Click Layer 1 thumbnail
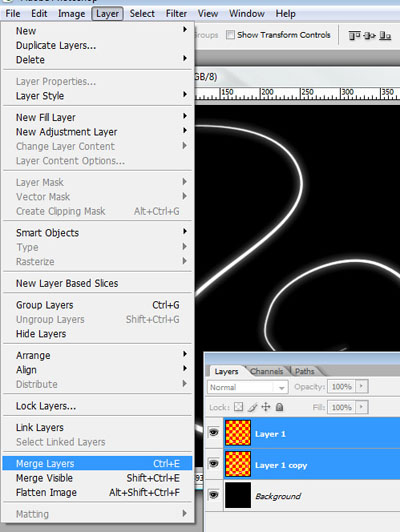The image size is (400, 532). pos(238,433)
